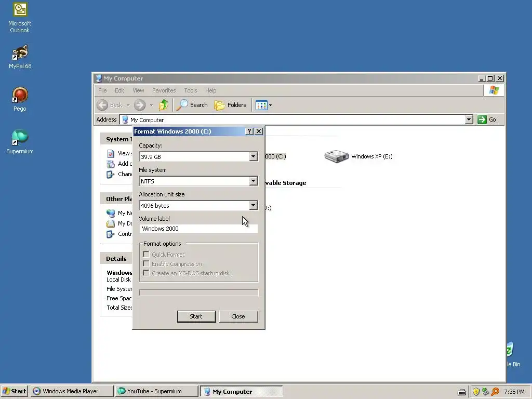This screenshot has width=532, height=399.
Task: Open the View menu
Action: tap(138, 90)
